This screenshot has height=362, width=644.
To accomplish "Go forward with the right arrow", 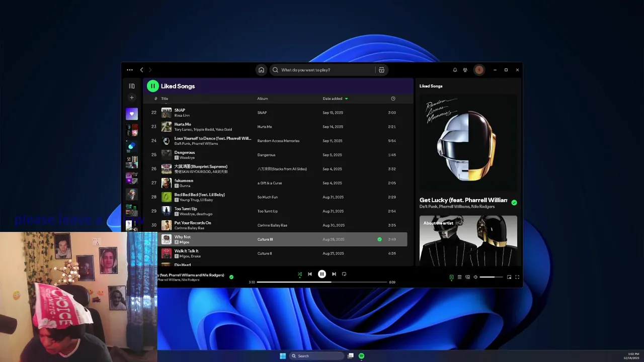I will tap(150, 70).
